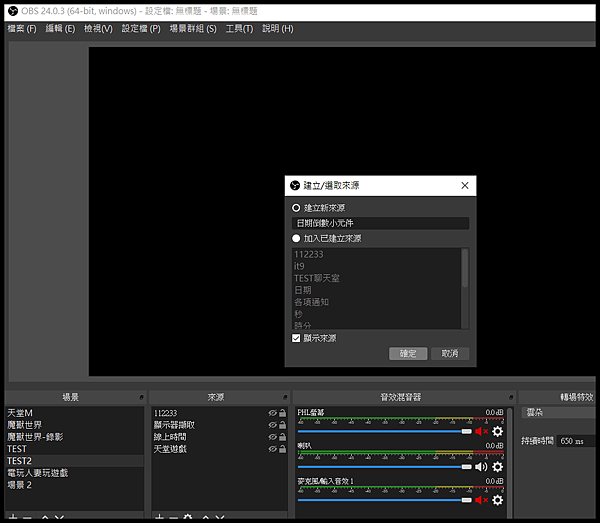Image resolution: width=600 pixels, height=523 pixels.
Task: Open the 設定檔 (P) menu
Action: (141, 29)
